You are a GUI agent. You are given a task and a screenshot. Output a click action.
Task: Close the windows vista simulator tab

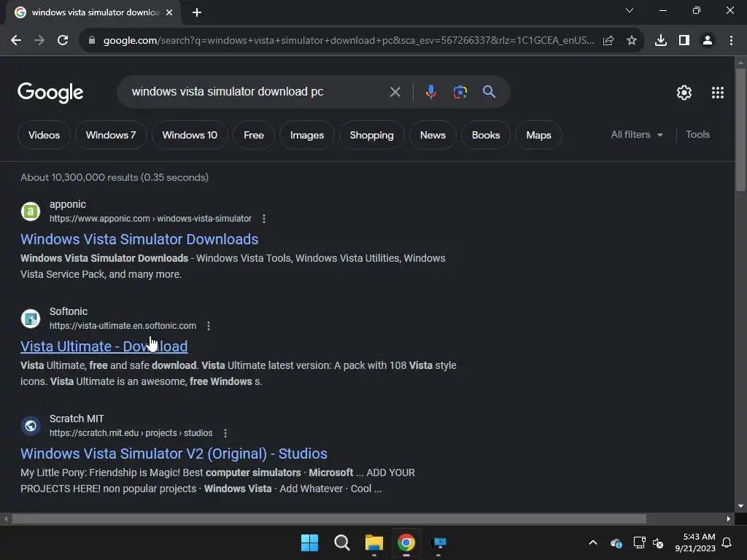[x=169, y=12]
